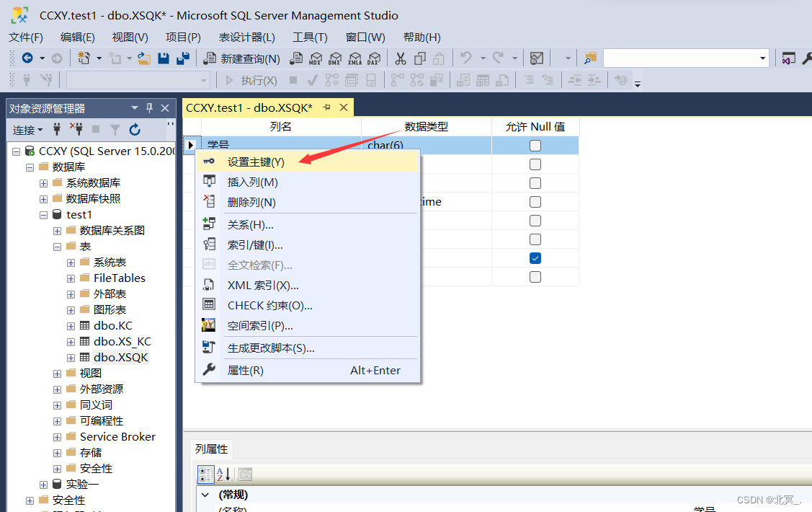Expand the 视图 folder node
The image size is (812, 512).
coord(57,374)
